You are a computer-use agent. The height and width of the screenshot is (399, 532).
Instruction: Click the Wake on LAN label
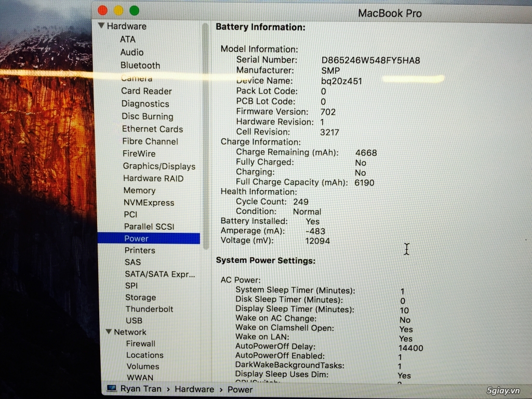[x=262, y=337]
